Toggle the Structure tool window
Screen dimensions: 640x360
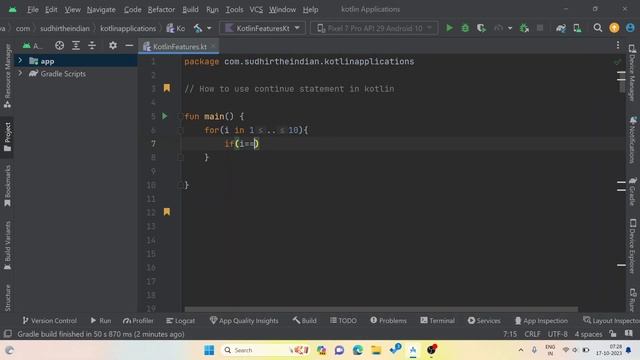7,298
